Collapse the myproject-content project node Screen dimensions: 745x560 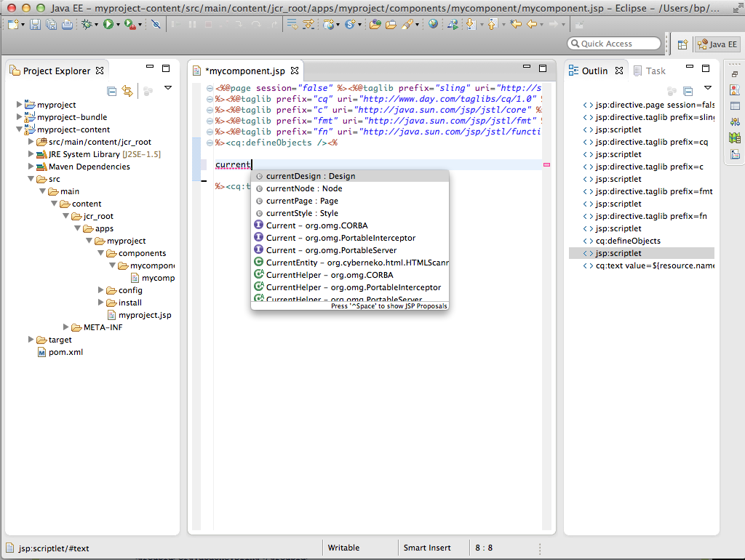tap(20, 129)
